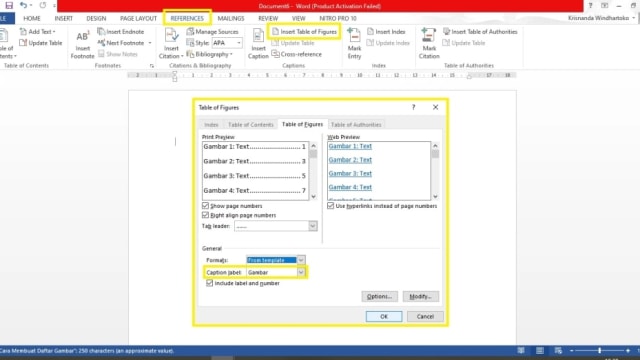Open the MAILINGS ribbon tab
The width and height of the screenshot is (640, 360).
tap(231, 18)
